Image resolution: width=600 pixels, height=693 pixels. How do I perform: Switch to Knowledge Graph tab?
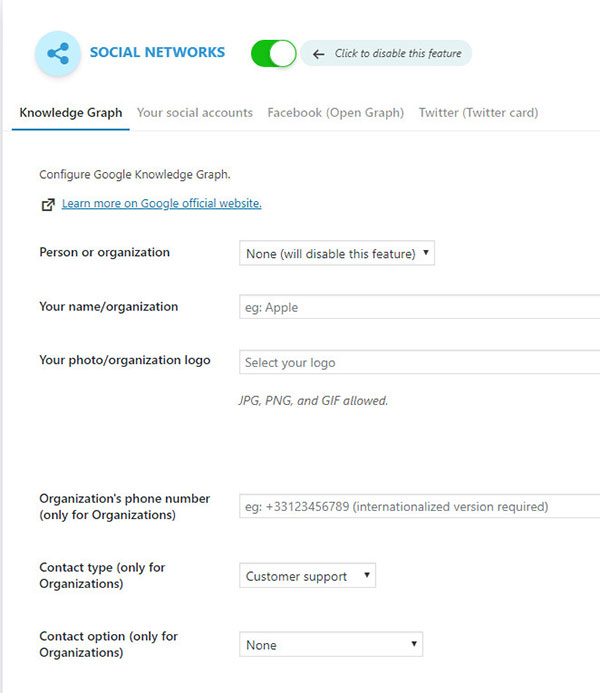(71, 113)
